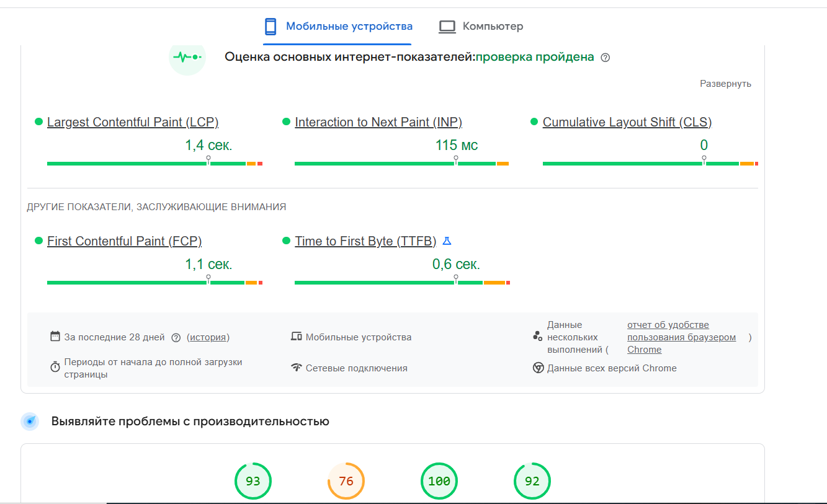Click the devices icon by Мобильные устройства info
This screenshot has width=827, height=504.
(297, 337)
